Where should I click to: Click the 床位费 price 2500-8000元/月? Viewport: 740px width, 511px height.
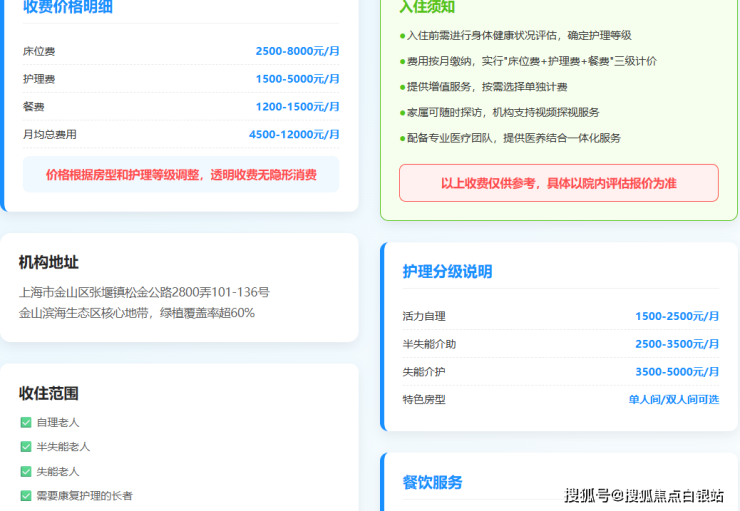pyautogui.click(x=297, y=51)
